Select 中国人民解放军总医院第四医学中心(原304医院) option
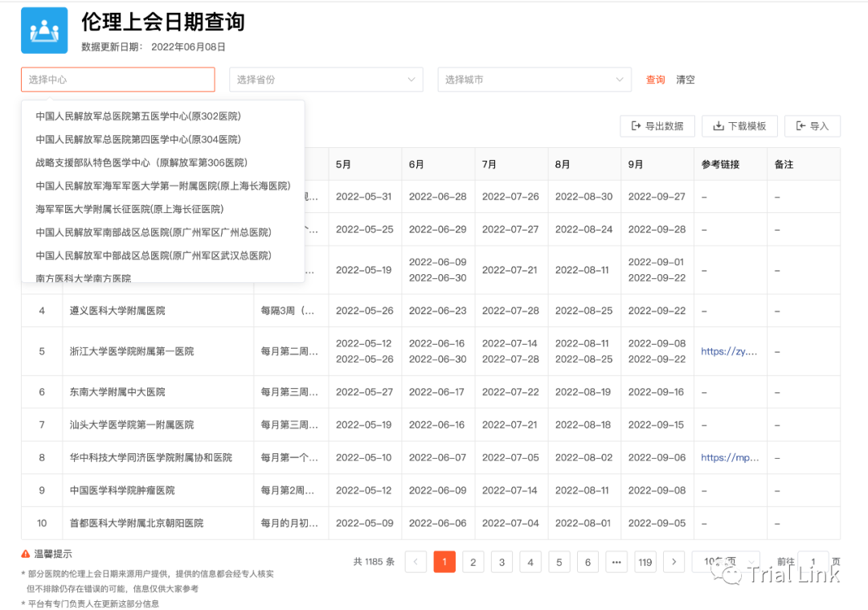Viewport: 868px width, 610px height. pos(162,140)
